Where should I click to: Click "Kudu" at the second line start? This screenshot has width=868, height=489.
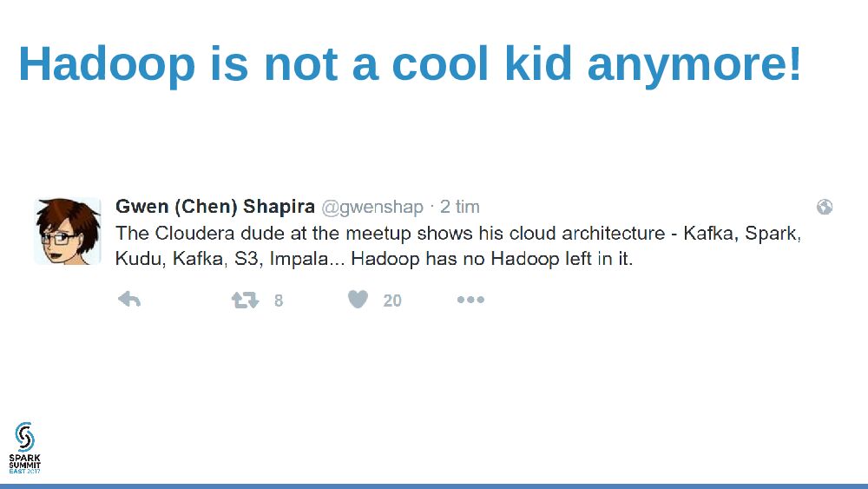click(x=136, y=259)
